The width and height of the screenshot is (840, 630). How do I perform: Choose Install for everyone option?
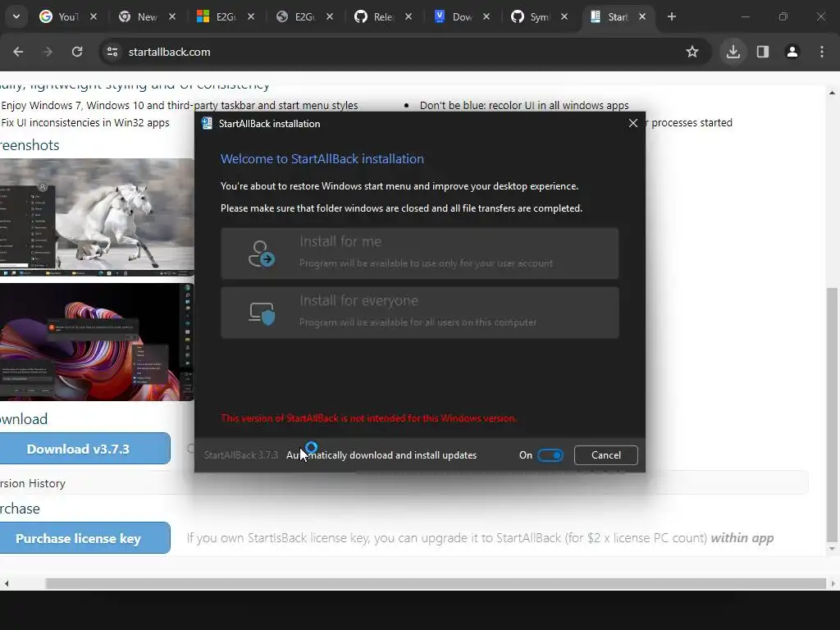click(x=420, y=313)
